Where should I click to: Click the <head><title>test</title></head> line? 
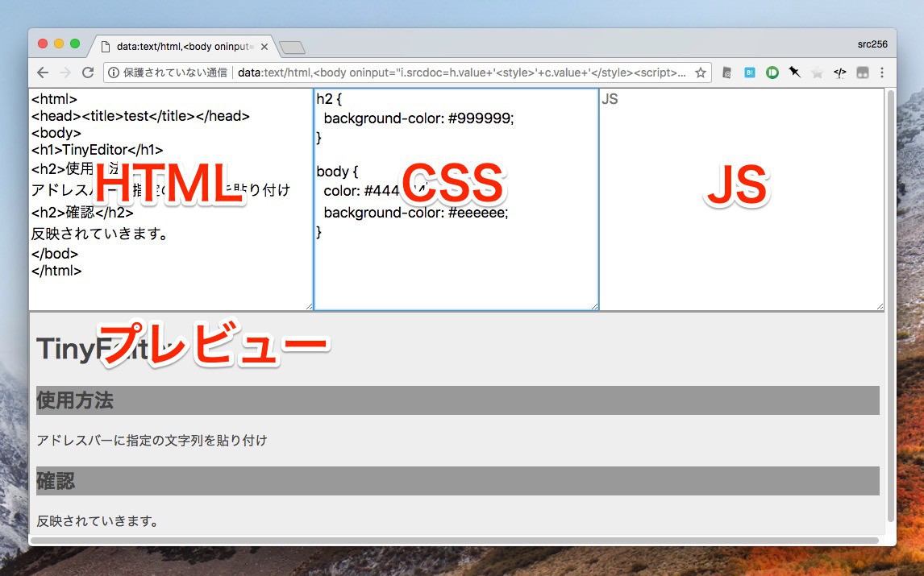tap(141, 116)
